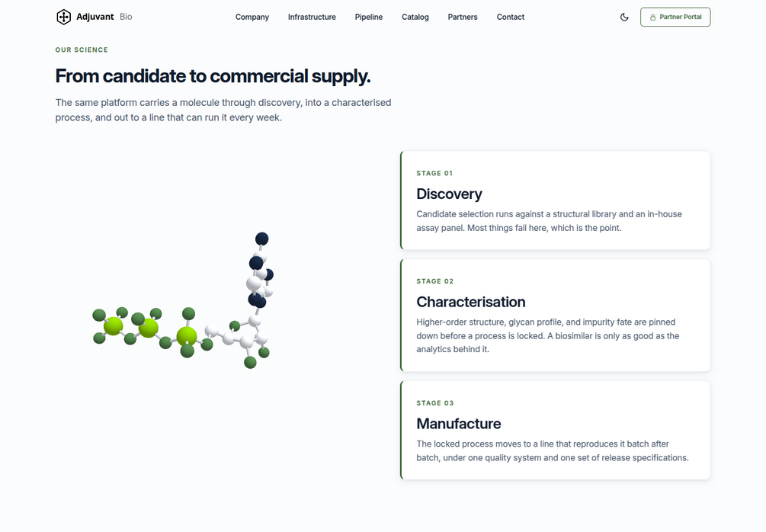Select the Stage 02 Characterisation card

(x=555, y=315)
